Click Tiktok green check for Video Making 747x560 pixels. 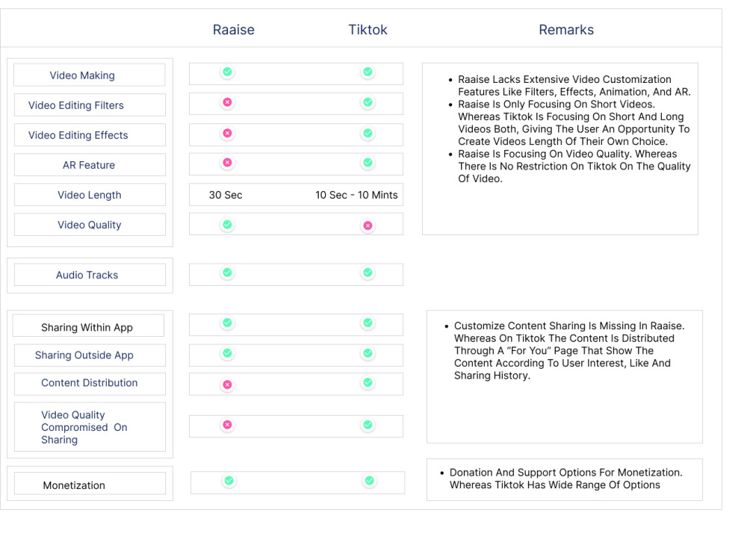368,72
